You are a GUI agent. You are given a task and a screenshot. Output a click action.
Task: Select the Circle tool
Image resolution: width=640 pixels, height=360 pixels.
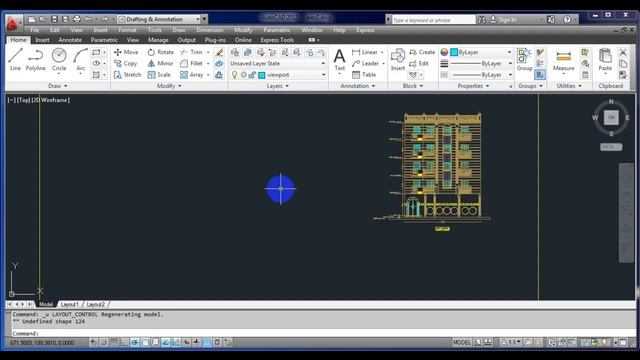point(59,60)
